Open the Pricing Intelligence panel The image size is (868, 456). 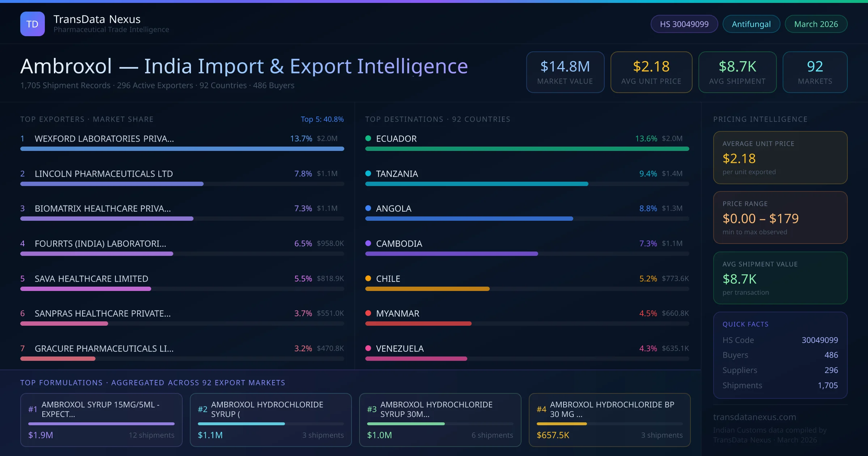760,119
